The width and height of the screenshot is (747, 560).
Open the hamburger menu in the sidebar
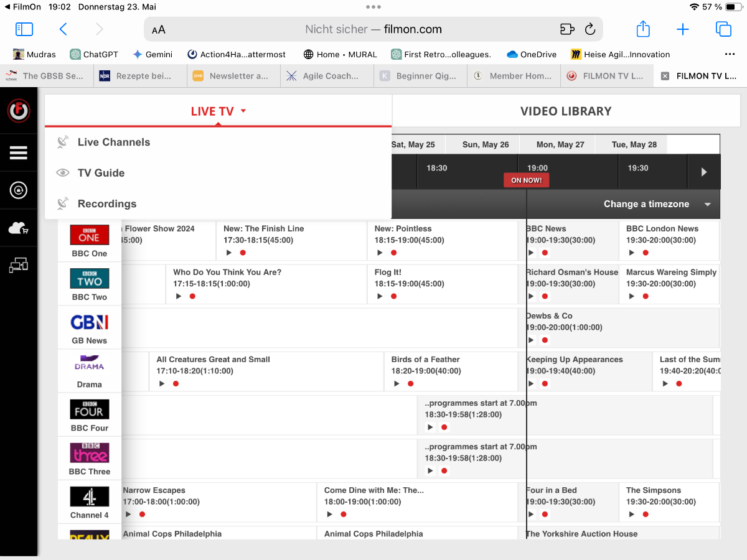[19, 152]
